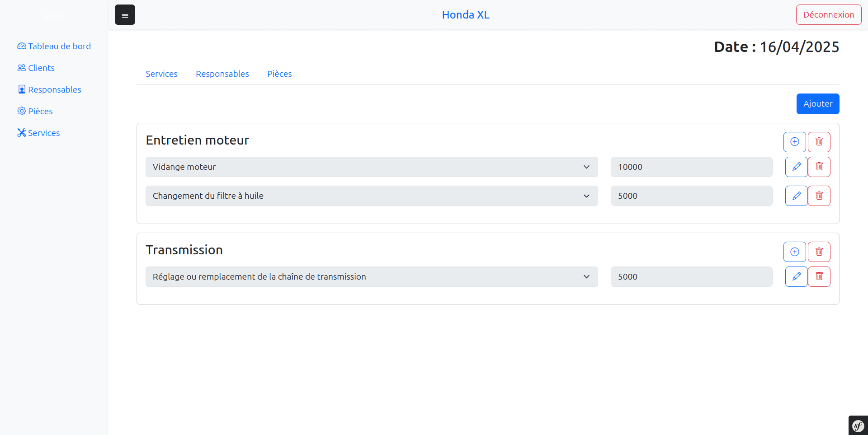
Task: Toggle the hamburger sidebar menu button
Action: click(125, 15)
